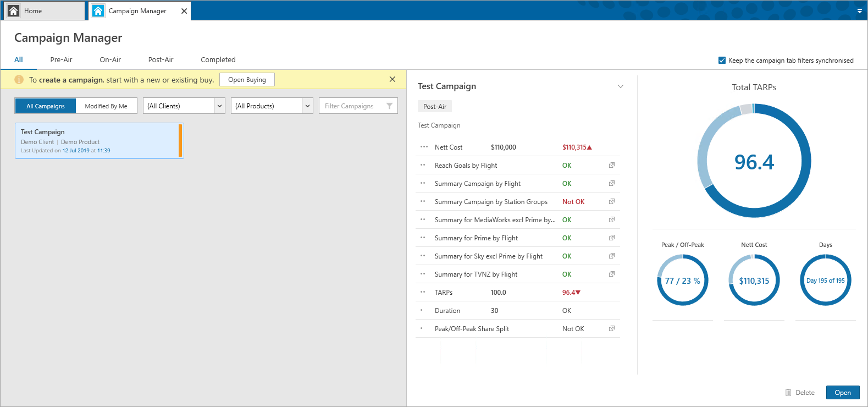Click the Peak / Off-Peak 77 / 23 % gauge
868x407 pixels.
click(x=683, y=280)
